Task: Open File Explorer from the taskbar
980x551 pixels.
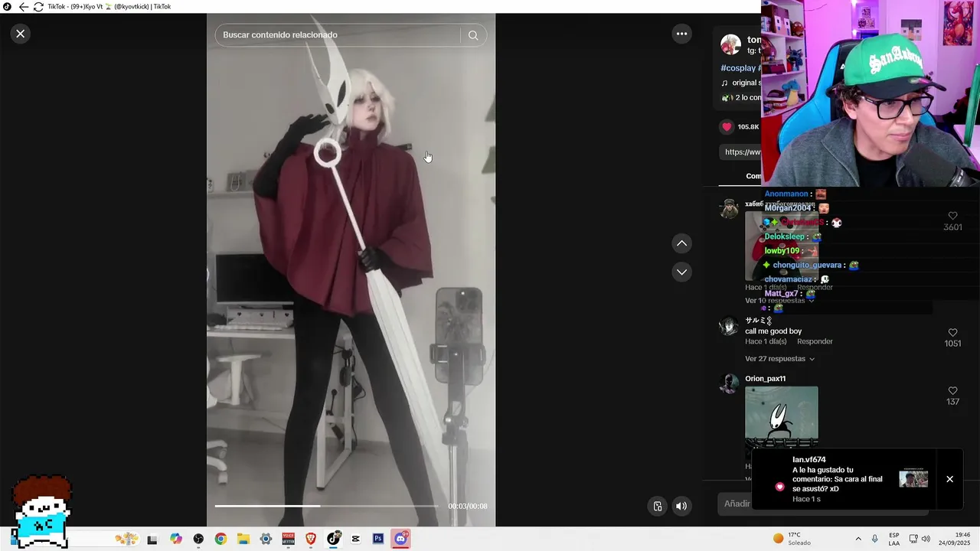Action: (x=243, y=539)
